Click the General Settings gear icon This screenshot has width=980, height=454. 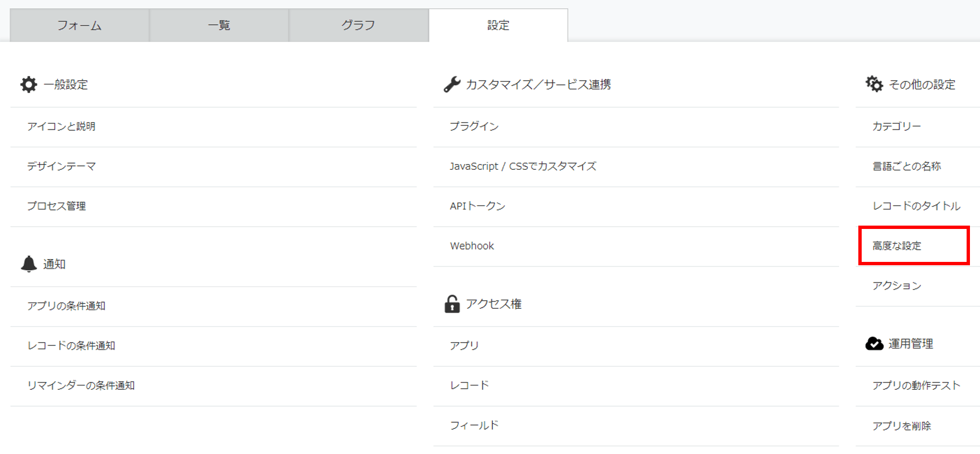(28, 84)
